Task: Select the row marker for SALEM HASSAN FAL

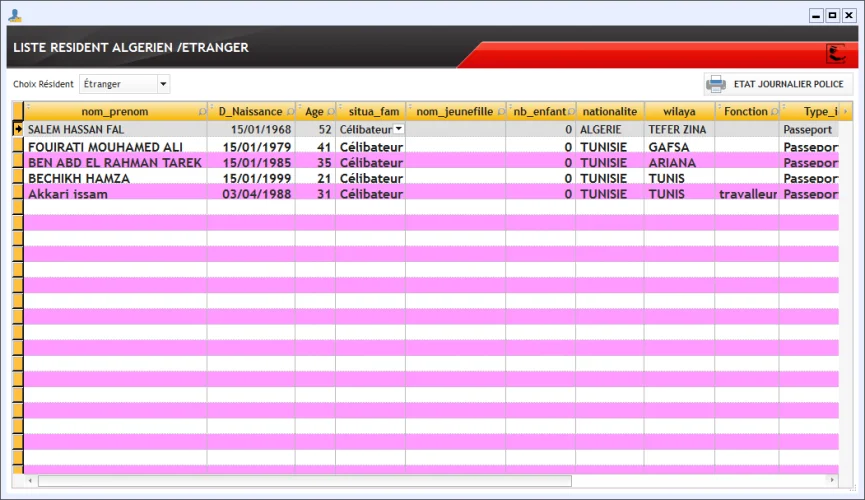Action: coord(18,129)
